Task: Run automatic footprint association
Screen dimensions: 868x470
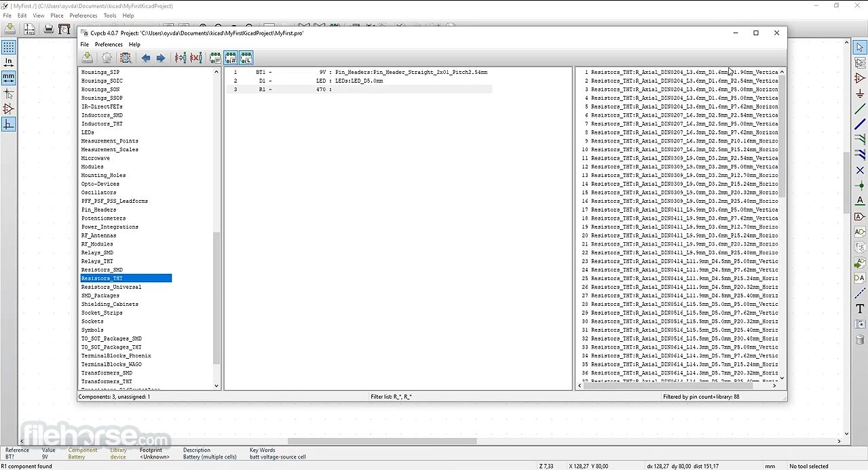Action: [x=181, y=58]
